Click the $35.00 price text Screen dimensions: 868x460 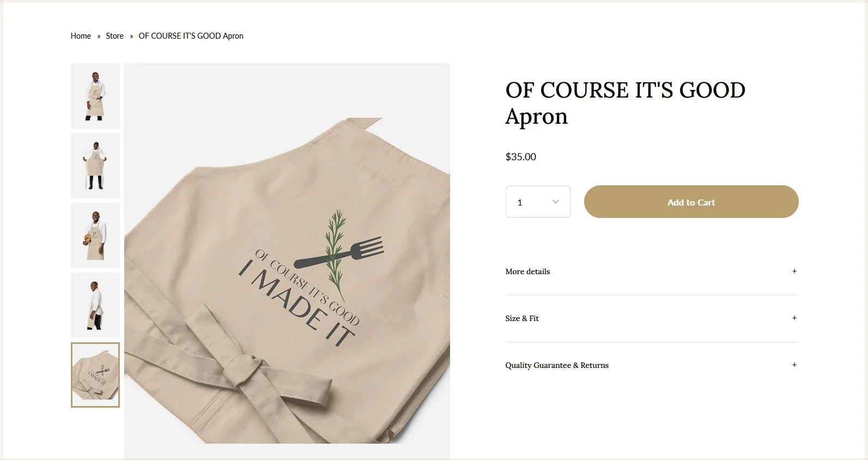[x=520, y=157]
